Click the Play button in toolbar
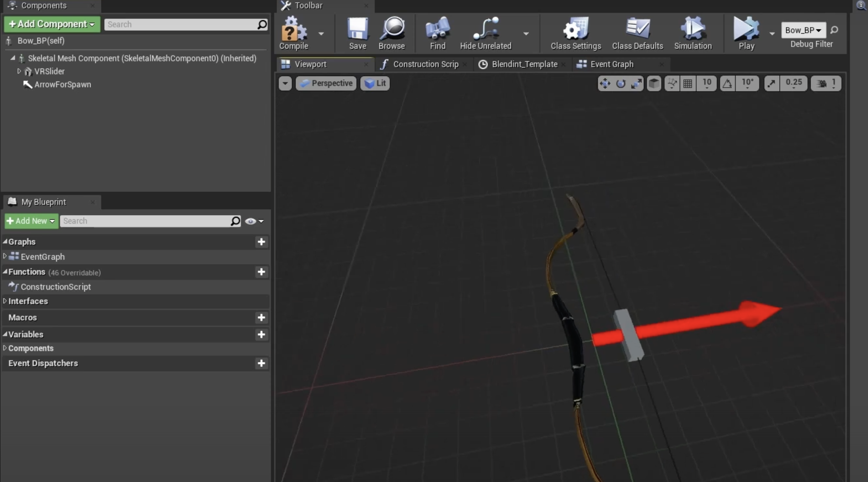The width and height of the screenshot is (868, 482). 746,33
